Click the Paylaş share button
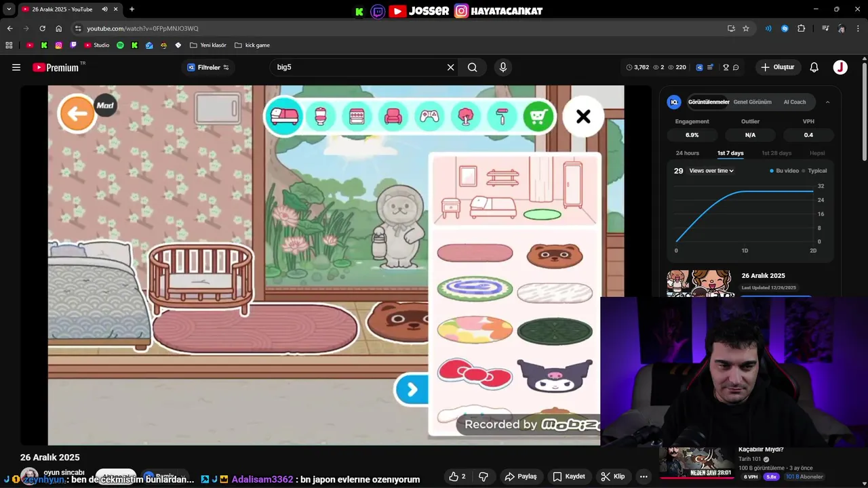This screenshot has height=488, width=868. [521, 476]
